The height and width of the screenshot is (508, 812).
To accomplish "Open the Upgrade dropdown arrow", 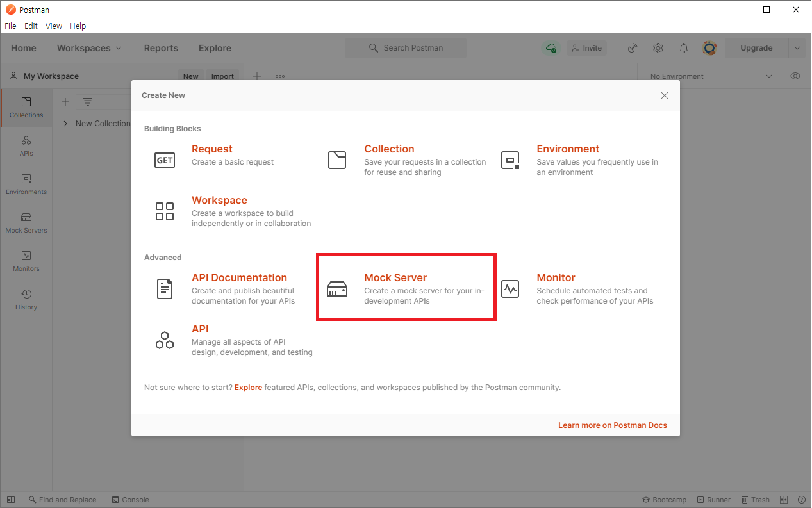I will [x=797, y=48].
